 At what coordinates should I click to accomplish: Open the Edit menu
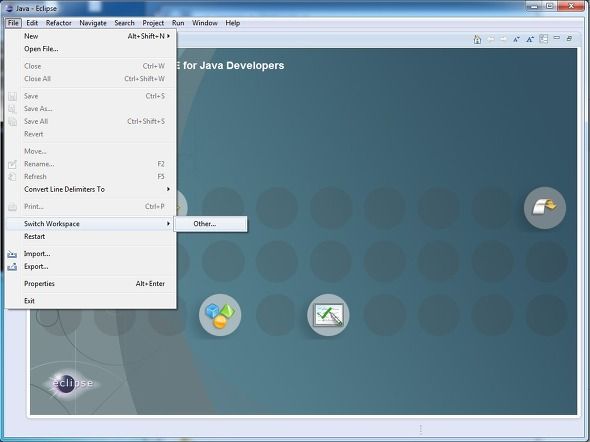32,23
